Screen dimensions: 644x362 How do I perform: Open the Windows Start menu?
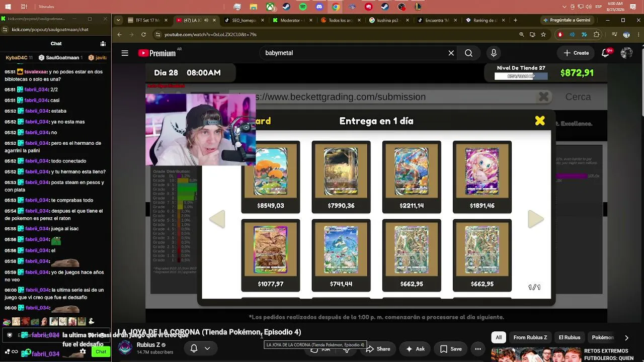pyautogui.click(x=8, y=7)
